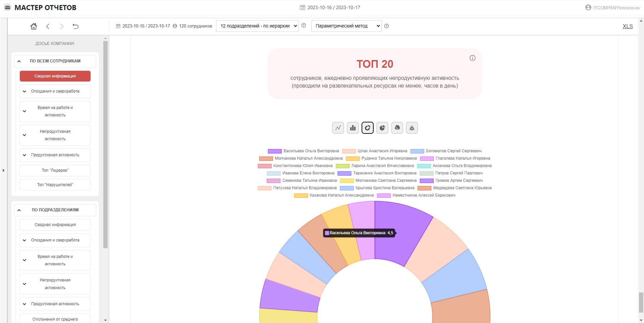Click the red Сводная информация button

(x=55, y=76)
